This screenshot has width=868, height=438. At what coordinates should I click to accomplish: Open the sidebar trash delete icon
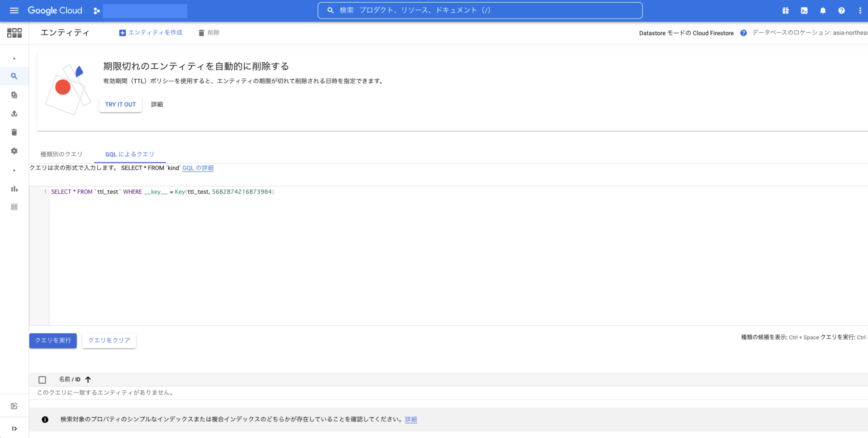(x=14, y=132)
